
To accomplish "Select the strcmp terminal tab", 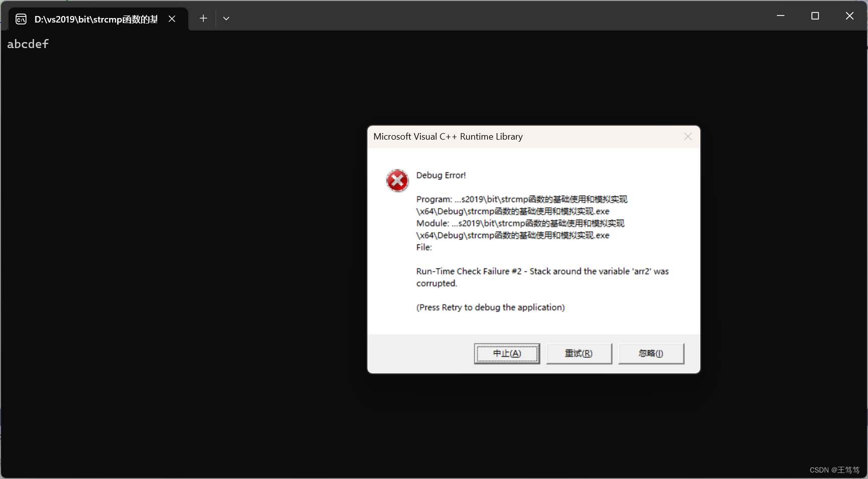I will pyautogui.click(x=98, y=19).
